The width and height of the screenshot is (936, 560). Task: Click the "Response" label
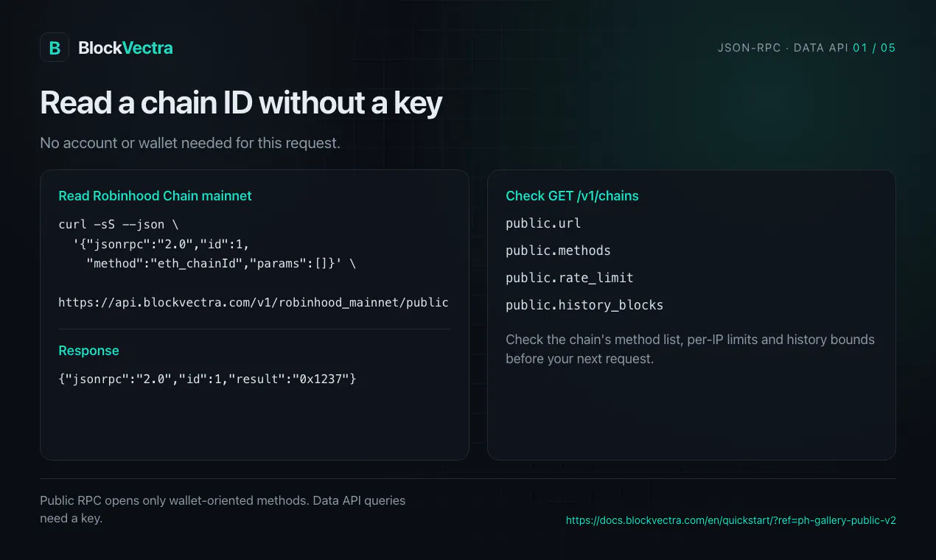click(x=88, y=351)
